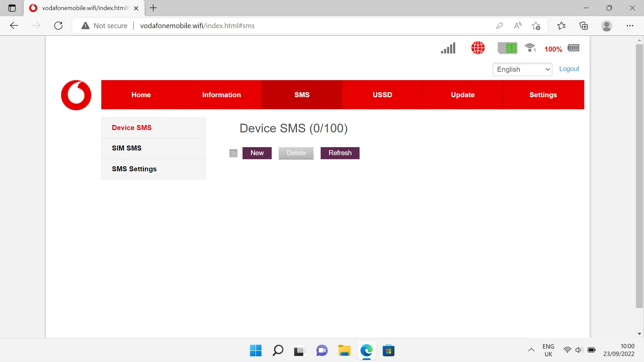Click the signal strength indicator
The image size is (644, 362).
(448, 48)
